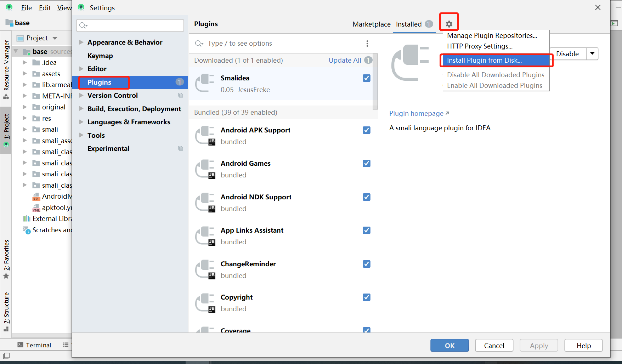622x364 pixels.
Task: Click the Copyright plugin icon
Action: (x=205, y=303)
